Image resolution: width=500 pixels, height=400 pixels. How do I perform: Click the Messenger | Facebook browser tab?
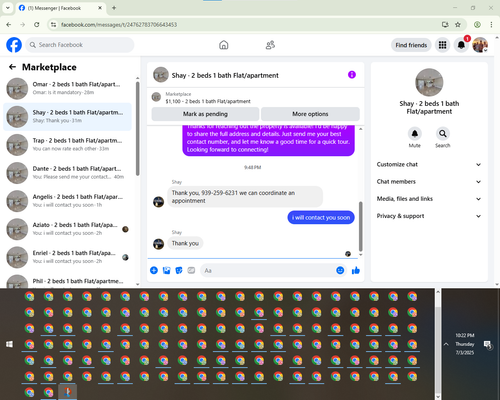(60, 8)
